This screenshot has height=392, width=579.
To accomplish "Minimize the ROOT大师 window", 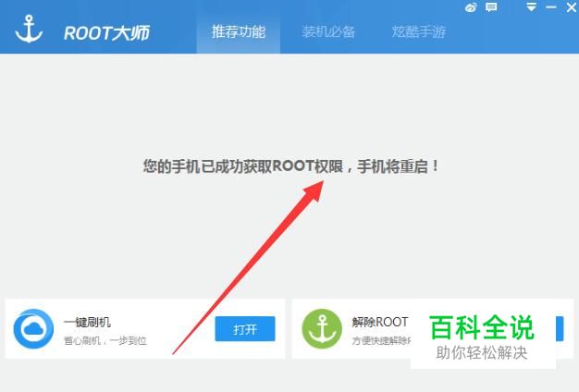I will click(551, 7).
